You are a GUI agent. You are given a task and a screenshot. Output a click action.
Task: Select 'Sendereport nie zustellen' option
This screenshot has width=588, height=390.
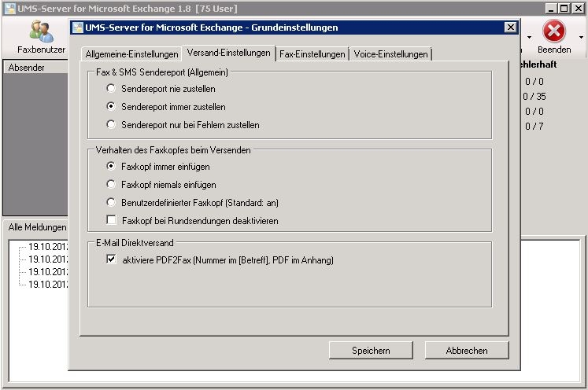(111, 88)
